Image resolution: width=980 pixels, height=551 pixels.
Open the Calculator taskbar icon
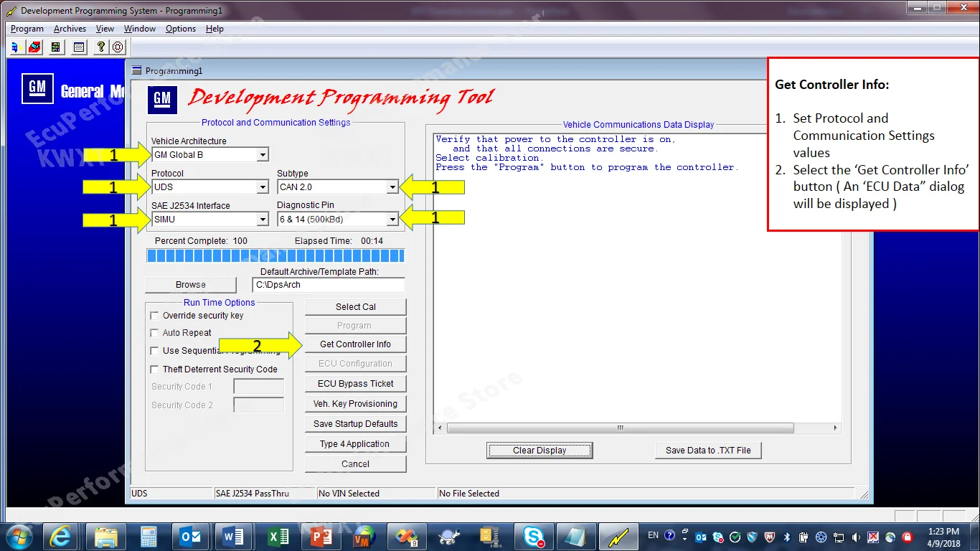[x=149, y=537]
